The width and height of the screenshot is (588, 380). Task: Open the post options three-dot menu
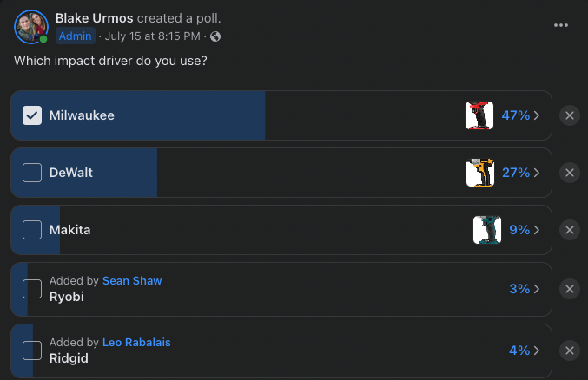[x=561, y=25]
